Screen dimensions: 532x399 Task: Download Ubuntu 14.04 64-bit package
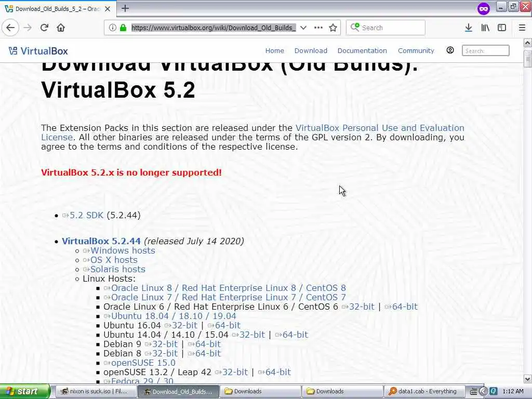291,335
